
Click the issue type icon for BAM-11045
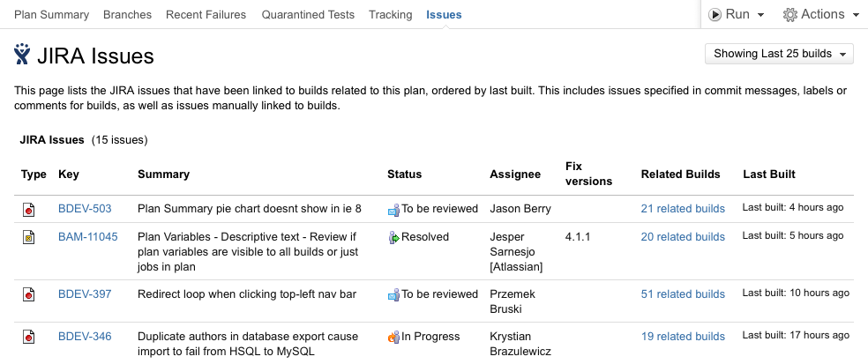tap(29, 237)
